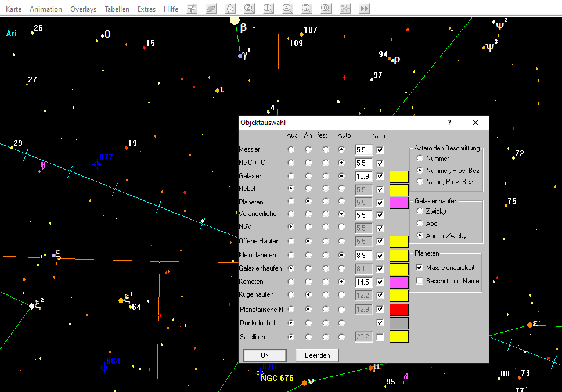Open the red Planetarische N color swatch
Screen dimensions: 562x392
[399, 310]
